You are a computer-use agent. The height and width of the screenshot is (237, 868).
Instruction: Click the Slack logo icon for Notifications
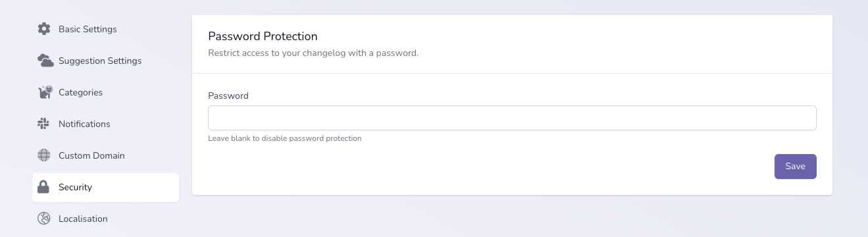pyautogui.click(x=44, y=124)
